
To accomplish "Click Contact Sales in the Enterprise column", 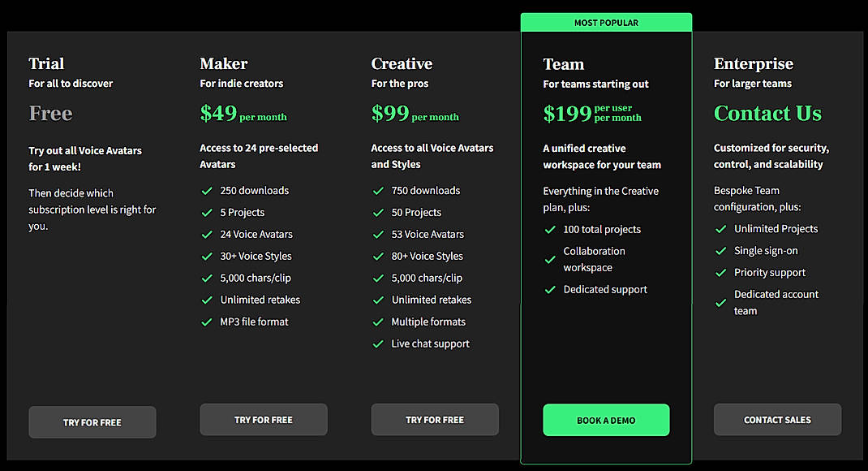I will (x=777, y=419).
